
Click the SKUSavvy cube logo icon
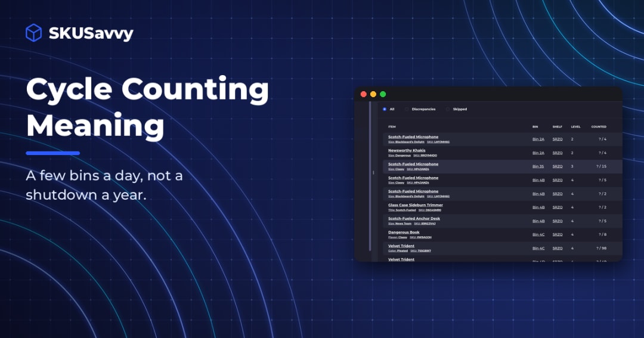(x=33, y=33)
